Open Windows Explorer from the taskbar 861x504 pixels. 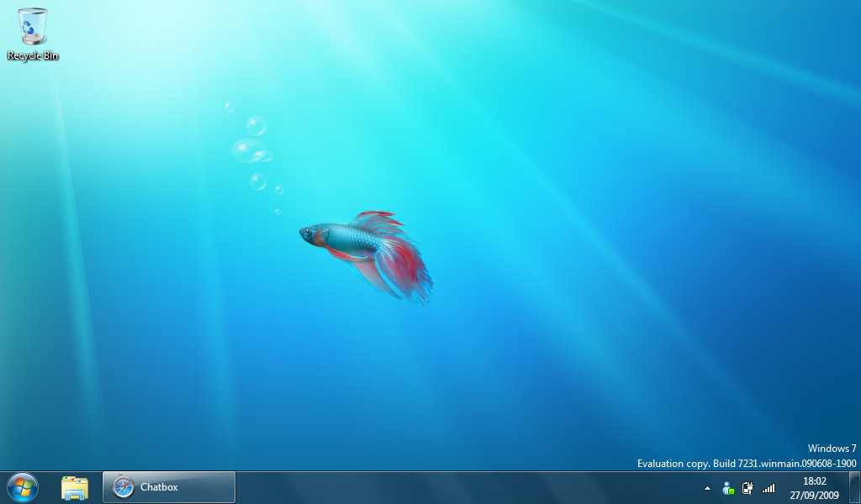(75, 487)
